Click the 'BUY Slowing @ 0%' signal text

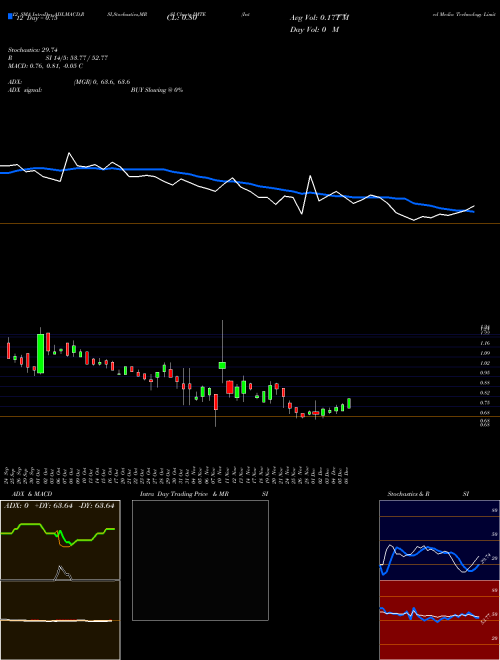pyautogui.click(x=157, y=90)
